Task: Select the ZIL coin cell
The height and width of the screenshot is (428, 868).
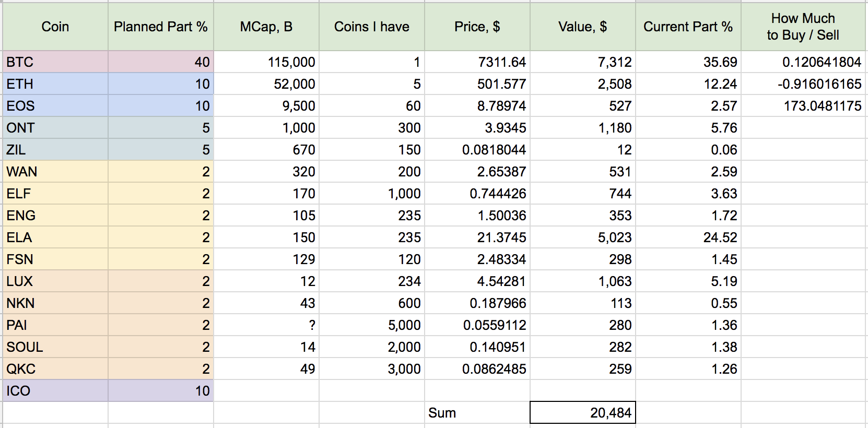Action: (x=55, y=150)
